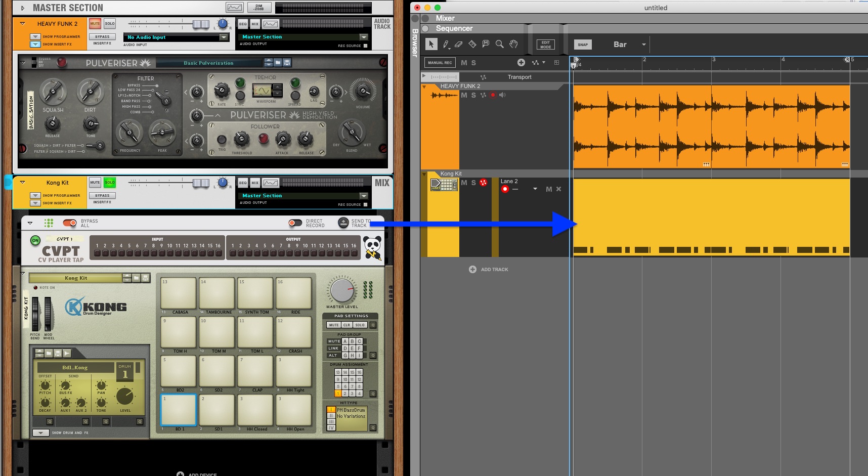This screenshot has width=868, height=476.
Task: Click the Manual Rec button
Action: (440, 62)
